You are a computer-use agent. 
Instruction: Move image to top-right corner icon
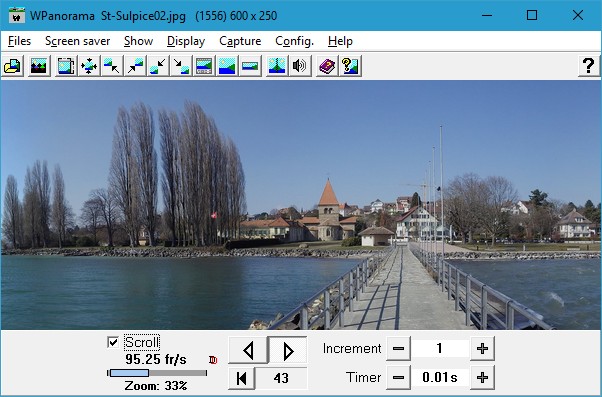pos(135,66)
